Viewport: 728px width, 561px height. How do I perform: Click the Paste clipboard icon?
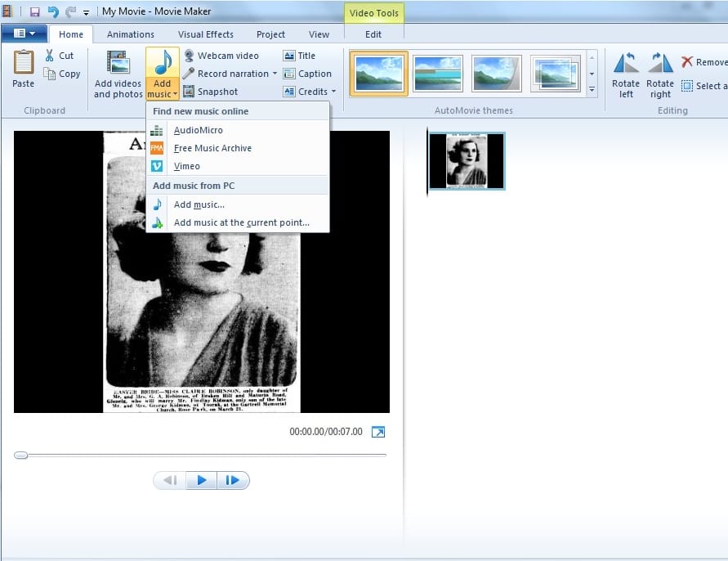[23, 63]
